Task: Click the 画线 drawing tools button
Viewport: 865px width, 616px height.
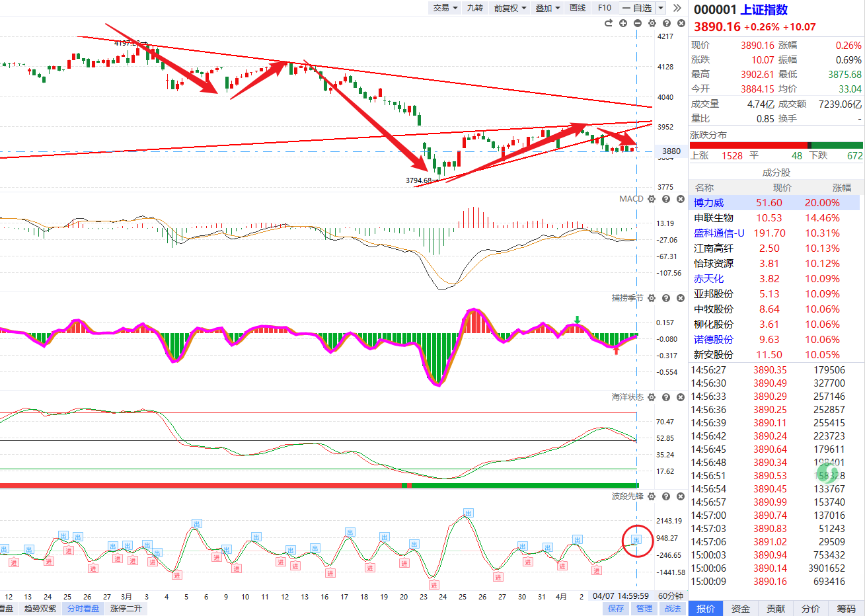Action: pyautogui.click(x=578, y=8)
